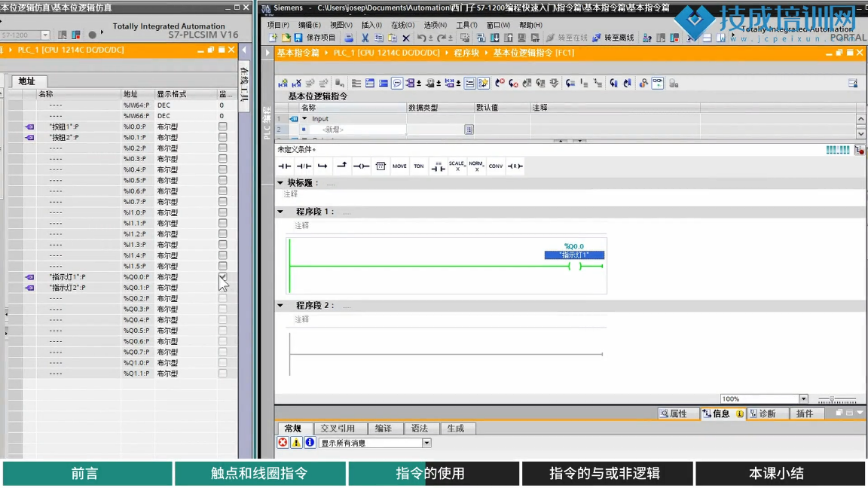The image size is (868, 488).
Task: Open the 项目(P) menu
Action: click(278, 25)
